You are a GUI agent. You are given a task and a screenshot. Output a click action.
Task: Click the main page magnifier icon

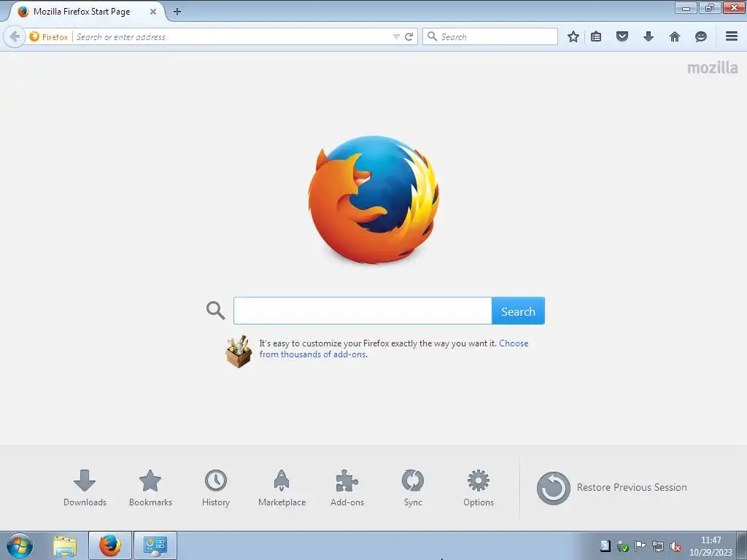(x=215, y=311)
